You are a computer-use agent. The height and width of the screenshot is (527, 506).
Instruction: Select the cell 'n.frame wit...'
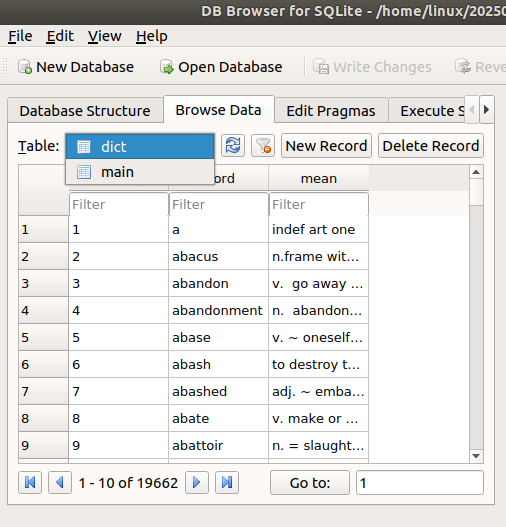pos(319,256)
